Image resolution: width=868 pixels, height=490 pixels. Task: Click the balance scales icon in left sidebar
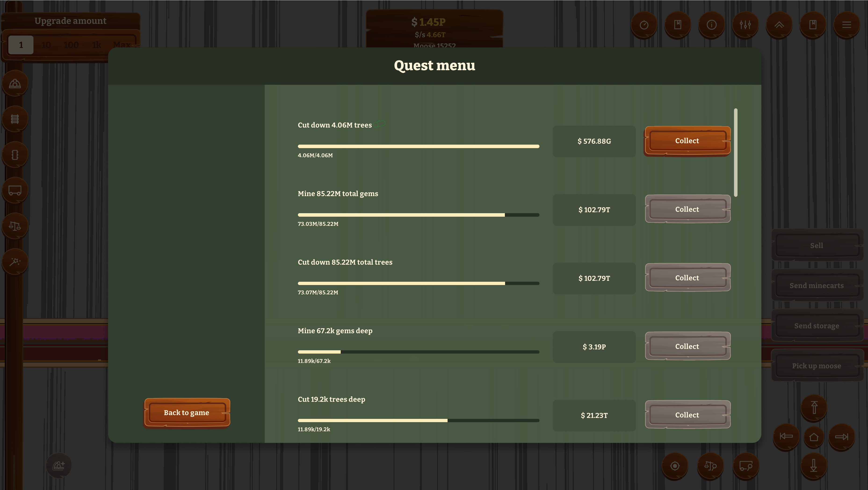(x=15, y=226)
